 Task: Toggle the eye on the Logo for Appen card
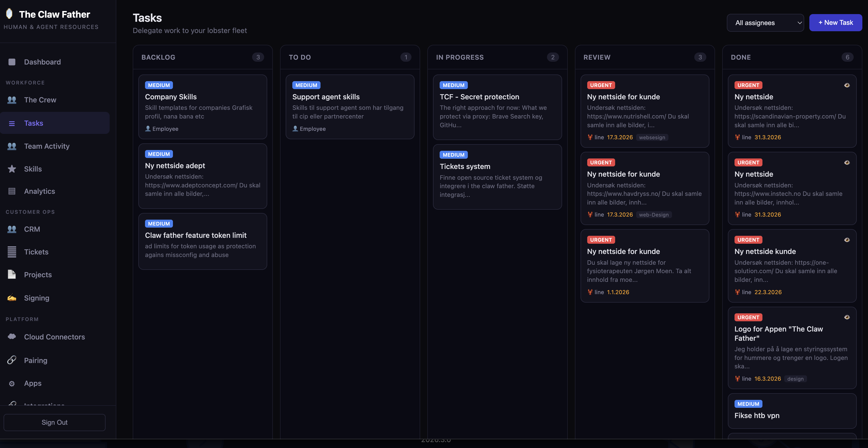[x=847, y=317]
